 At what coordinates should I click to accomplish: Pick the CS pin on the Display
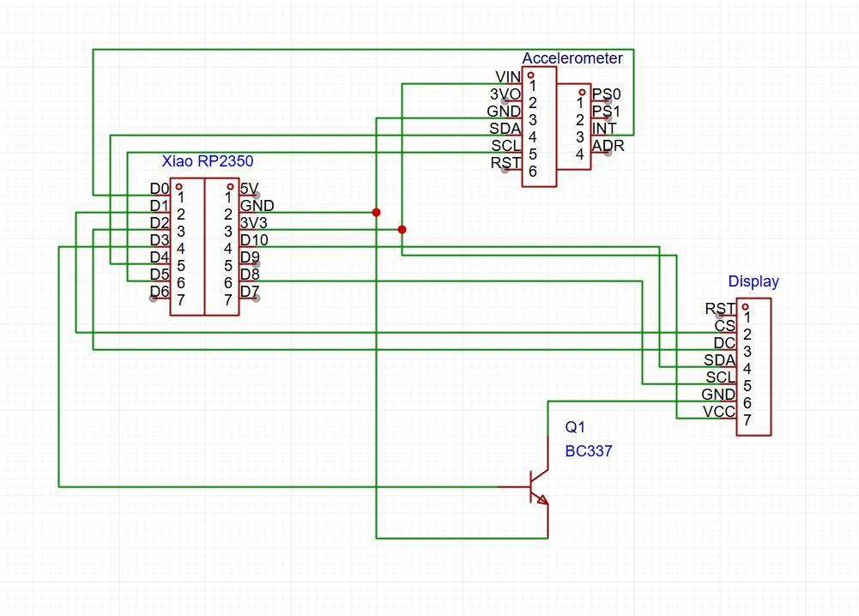(725, 326)
